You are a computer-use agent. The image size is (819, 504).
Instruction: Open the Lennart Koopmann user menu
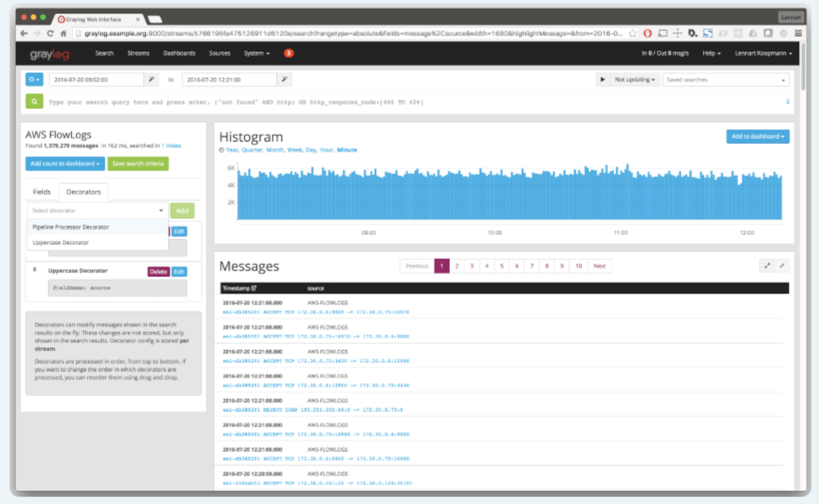tap(763, 53)
